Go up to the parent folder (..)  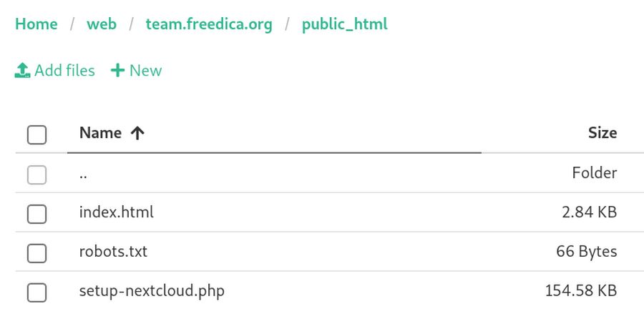[x=83, y=174]
